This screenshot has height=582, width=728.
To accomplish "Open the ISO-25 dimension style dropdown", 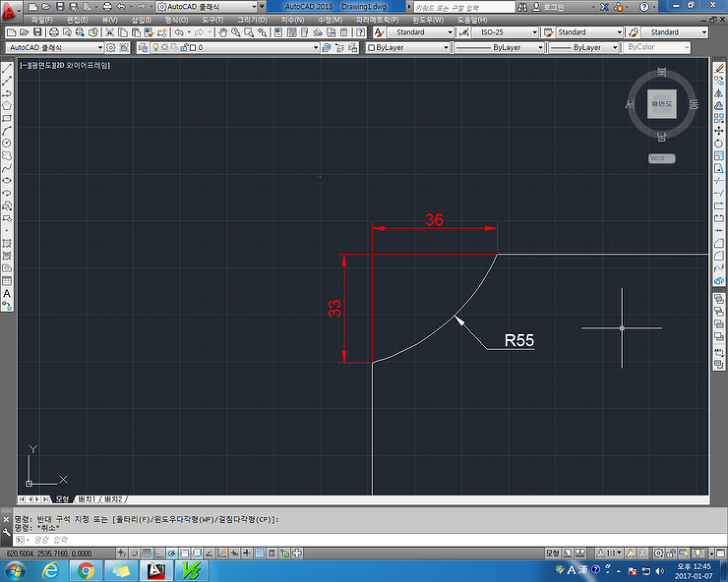I will 505,32.
